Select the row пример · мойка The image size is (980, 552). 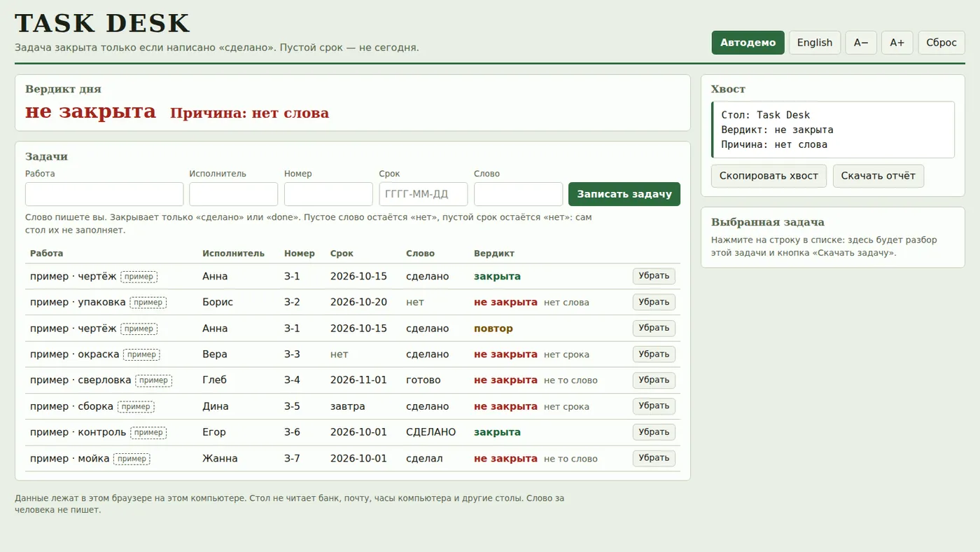(x=353, y=459)
